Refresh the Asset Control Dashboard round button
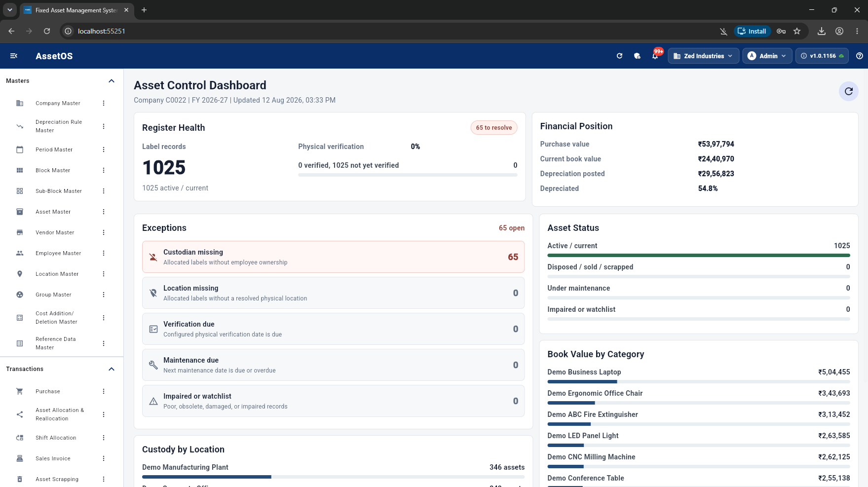This screenshot has height=487, width=868. 849,91
